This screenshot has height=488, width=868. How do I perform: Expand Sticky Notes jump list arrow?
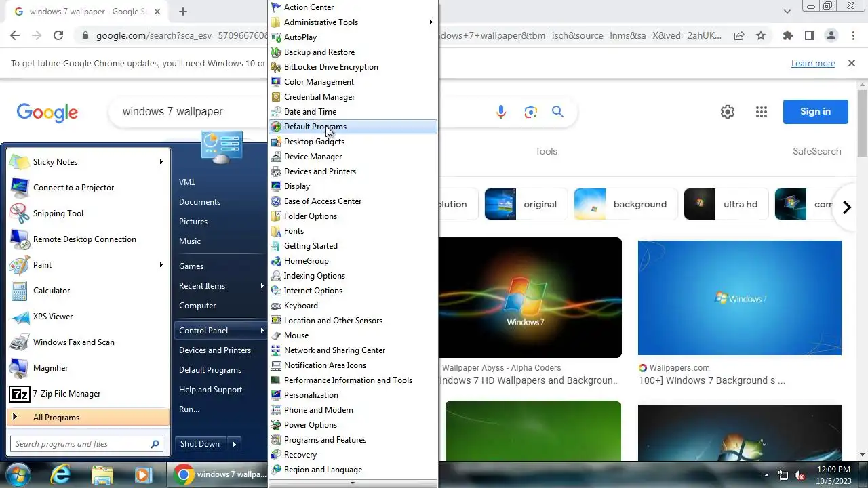pos(161,162)
